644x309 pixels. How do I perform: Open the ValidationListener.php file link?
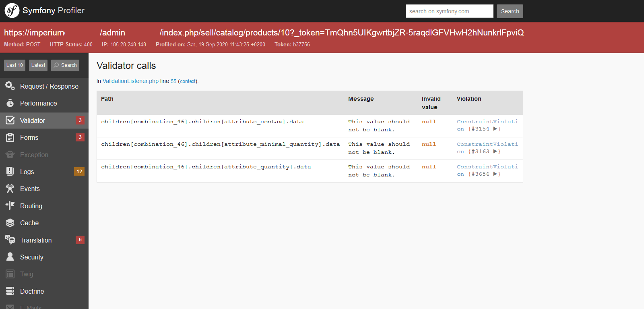tap(130, 81)
